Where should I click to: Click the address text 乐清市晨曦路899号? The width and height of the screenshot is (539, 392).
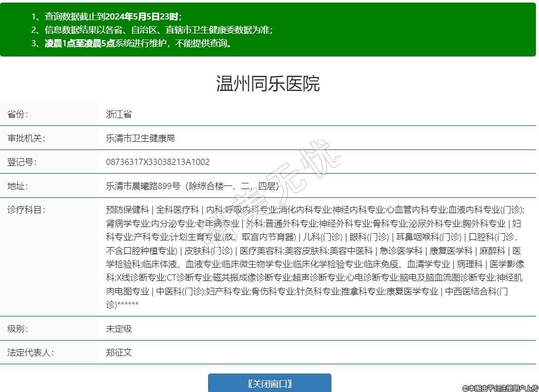coord(143,186)
